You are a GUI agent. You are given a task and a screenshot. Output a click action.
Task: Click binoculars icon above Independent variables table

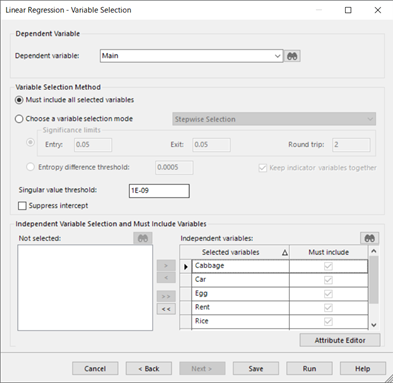[x=369, y=238]
